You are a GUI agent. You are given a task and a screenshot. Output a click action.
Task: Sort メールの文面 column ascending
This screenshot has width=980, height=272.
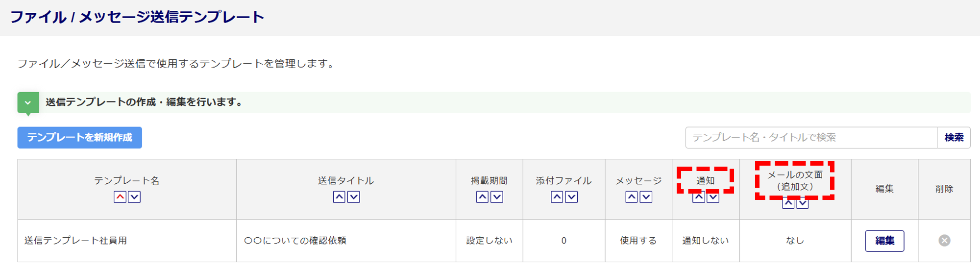click(788, 203)
